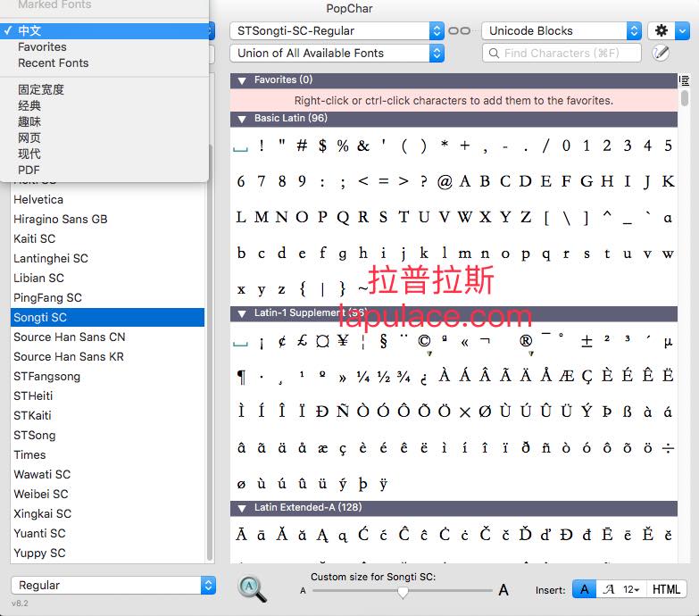Select Helvetica in the font list
Screen dimensions: 699x616
tap(107, 199)
